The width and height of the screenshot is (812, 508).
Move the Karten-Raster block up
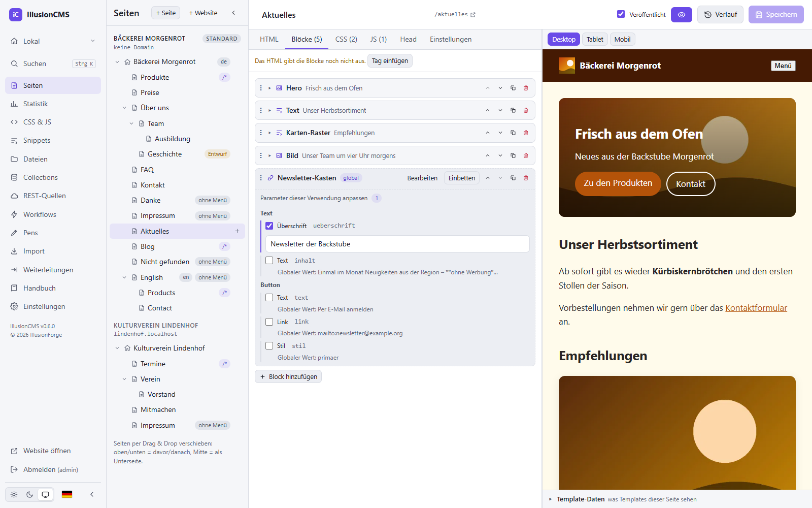pyautogui.click(x=488, y=133)
